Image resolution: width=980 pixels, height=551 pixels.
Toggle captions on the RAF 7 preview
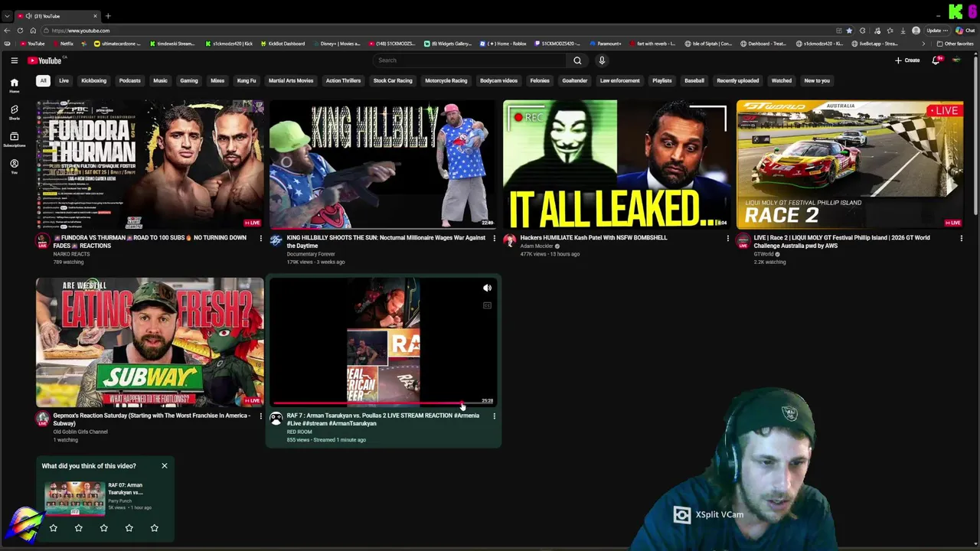pos(487,305)
